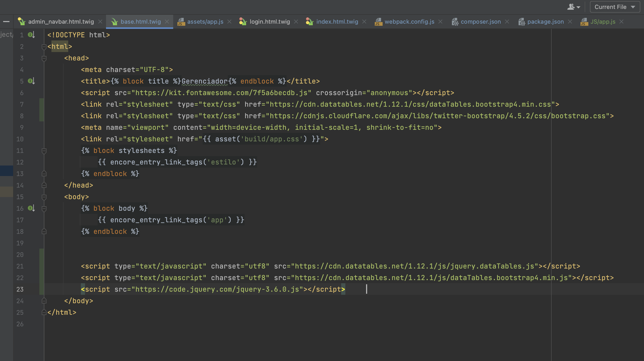Click the highlighted html tag on line 2

(60, 47)
